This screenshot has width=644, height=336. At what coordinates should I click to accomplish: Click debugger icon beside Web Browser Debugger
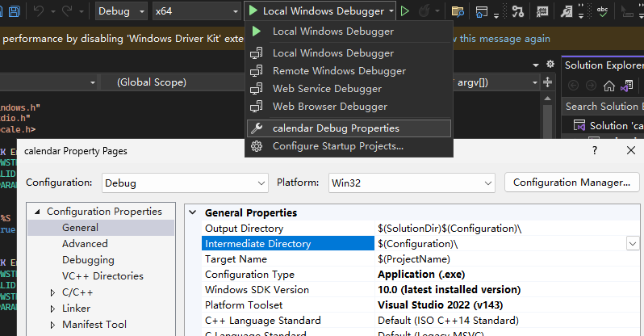point(257,107)
